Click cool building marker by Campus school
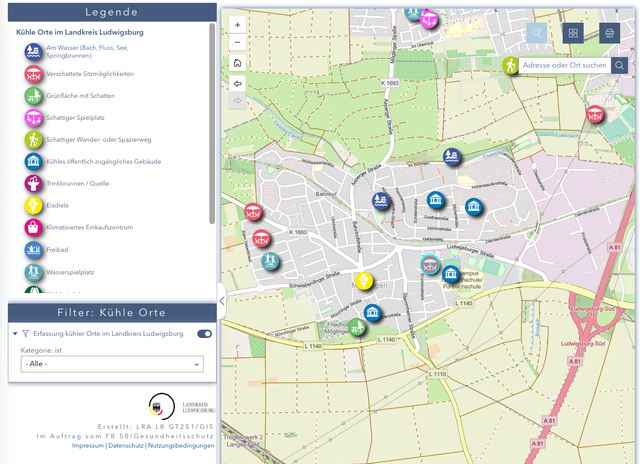The height and width of the screenshot is (464, 640). (x=451, y=274)
